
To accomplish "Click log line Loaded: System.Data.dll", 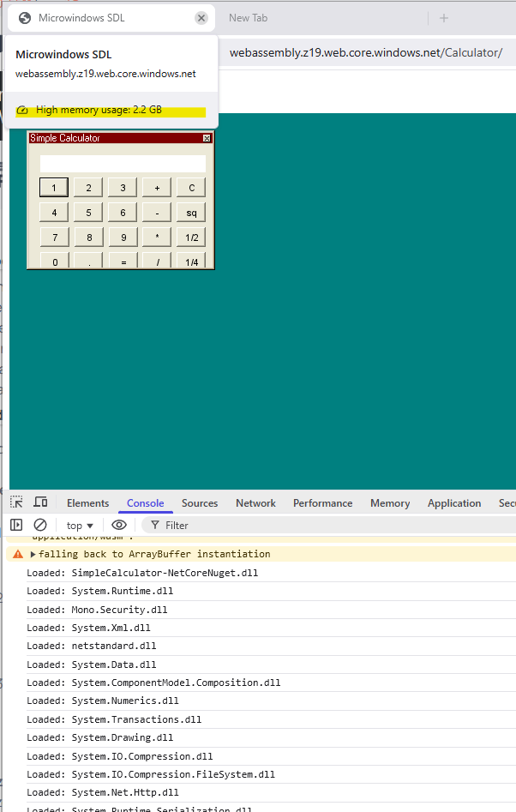I will coord(92,665).
